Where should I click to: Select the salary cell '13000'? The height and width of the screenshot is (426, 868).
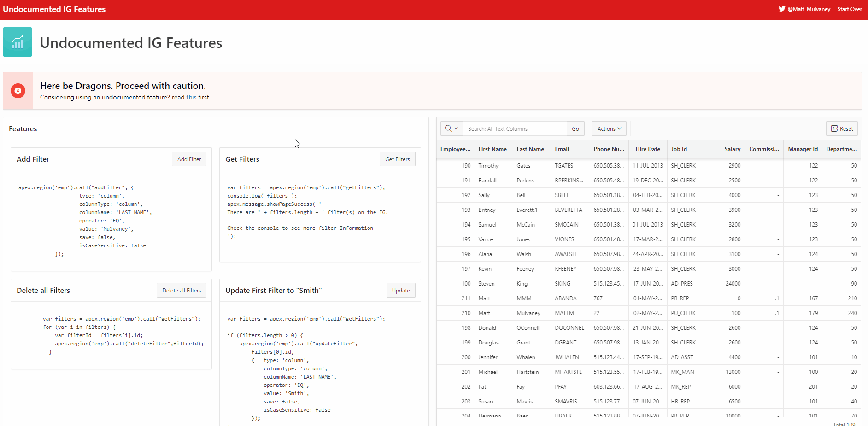(725, 372)
